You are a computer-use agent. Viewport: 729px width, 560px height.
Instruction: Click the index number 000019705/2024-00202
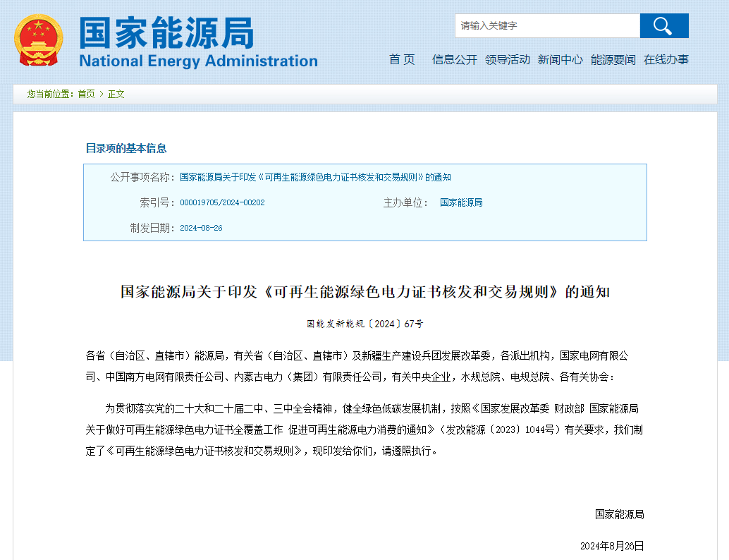click(222, 202)
